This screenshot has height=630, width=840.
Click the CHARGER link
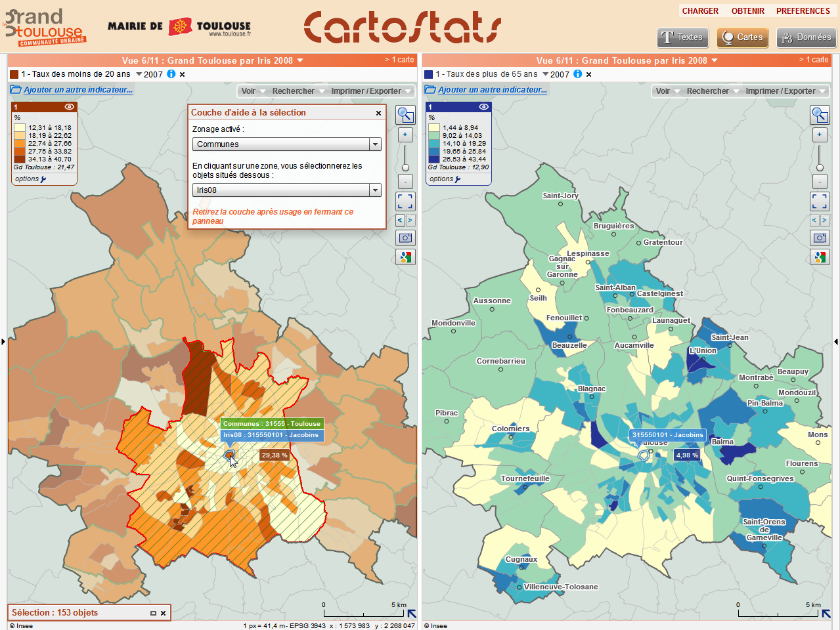tap(700, 11)
